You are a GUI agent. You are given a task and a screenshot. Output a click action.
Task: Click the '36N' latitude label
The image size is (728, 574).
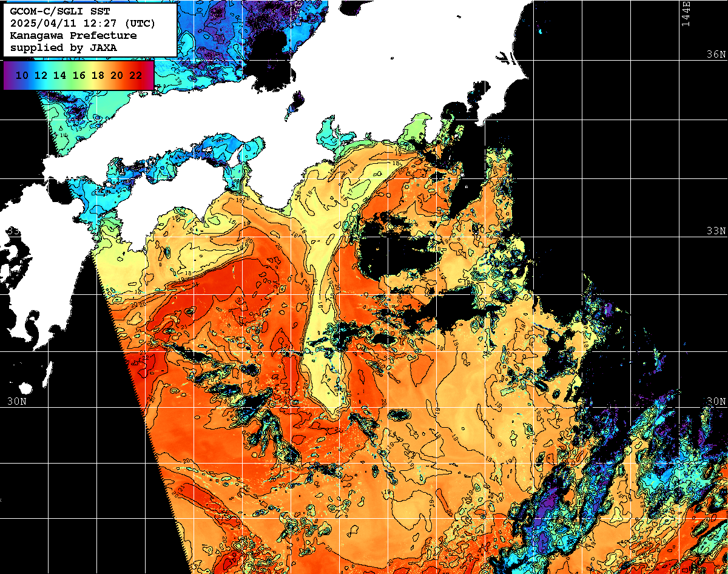pyautogui.click(x=716, y=54)
